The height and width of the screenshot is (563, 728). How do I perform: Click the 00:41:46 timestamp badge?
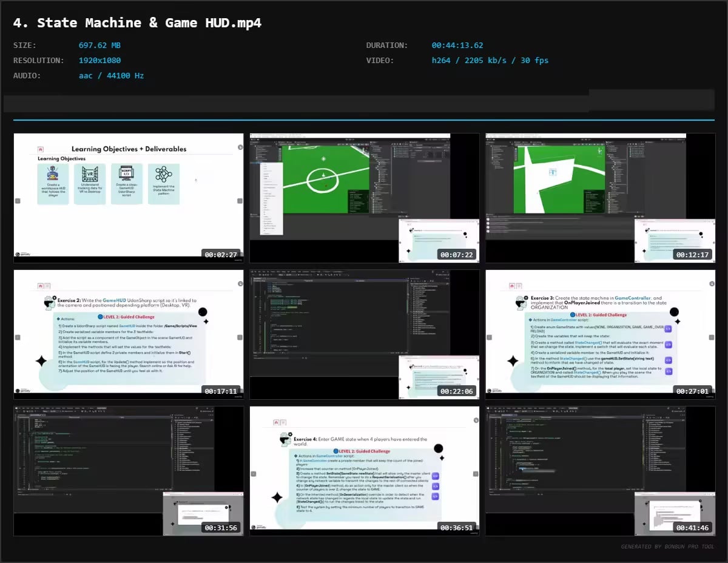(x=693, y=528)
